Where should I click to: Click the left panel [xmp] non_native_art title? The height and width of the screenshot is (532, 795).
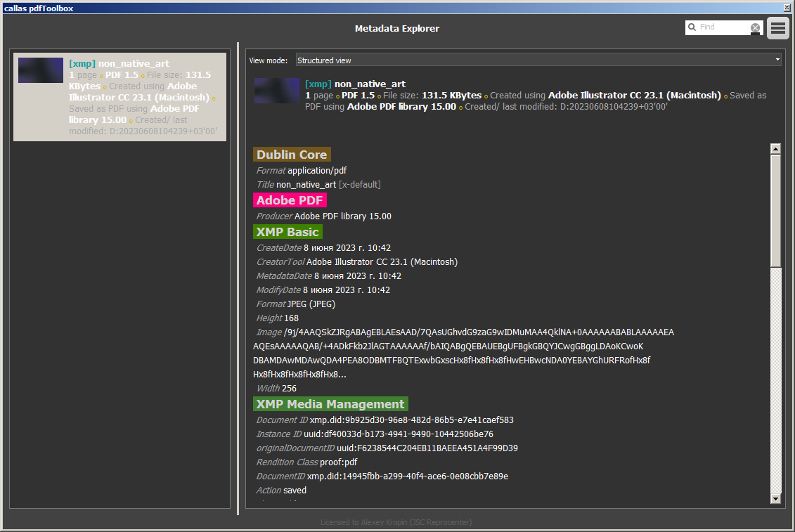(119, 63)
